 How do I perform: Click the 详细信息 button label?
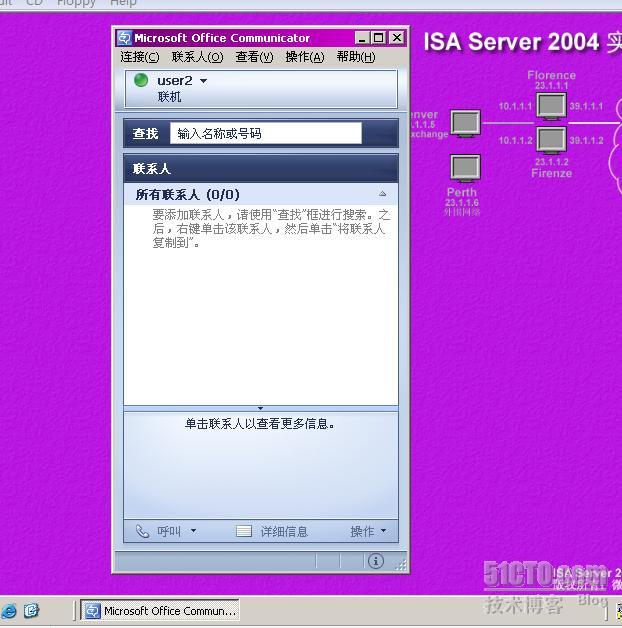(x=284, y=531)
